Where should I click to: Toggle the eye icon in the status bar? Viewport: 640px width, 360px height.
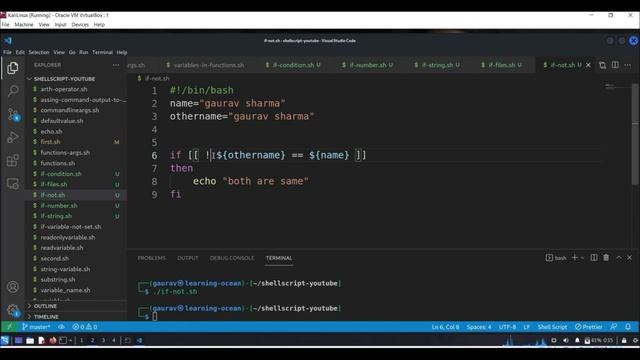61,327
